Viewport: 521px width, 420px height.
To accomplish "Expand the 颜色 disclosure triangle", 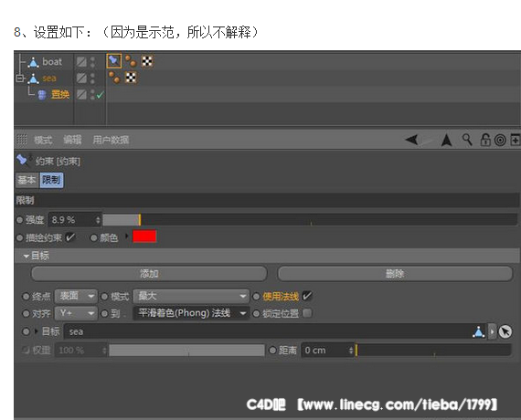I will click(x=127, y=236).
